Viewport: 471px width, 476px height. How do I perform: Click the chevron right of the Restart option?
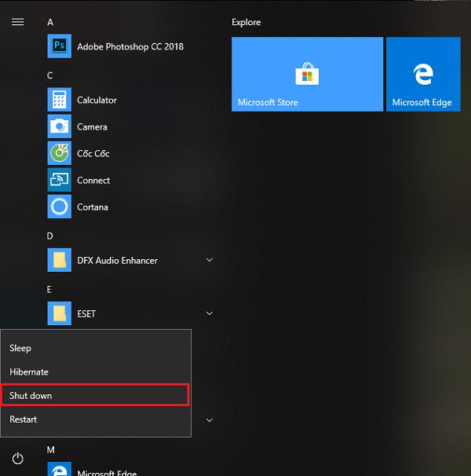click(x=210, y=421)
